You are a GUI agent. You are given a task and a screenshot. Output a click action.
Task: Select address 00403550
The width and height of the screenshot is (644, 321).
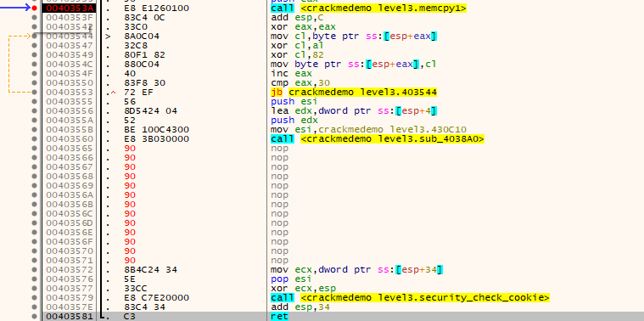coord(69,82)
